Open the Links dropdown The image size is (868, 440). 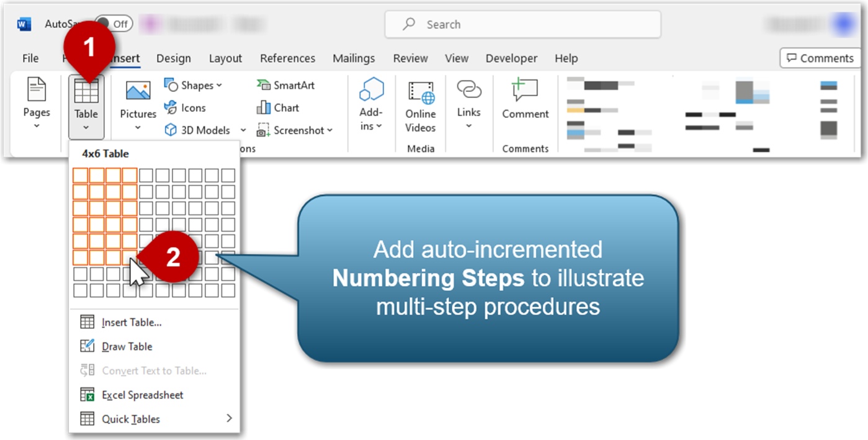(468, 106)
